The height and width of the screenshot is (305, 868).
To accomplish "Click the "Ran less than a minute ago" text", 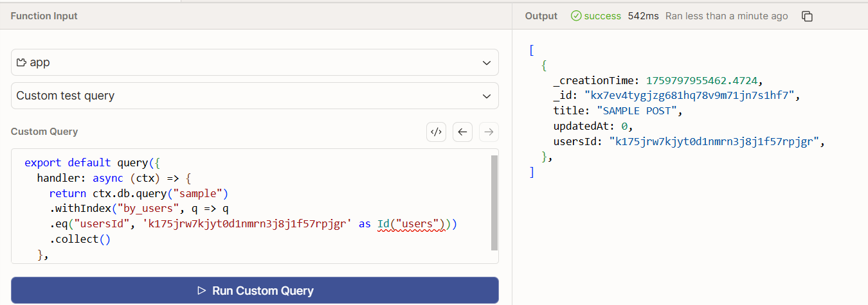I will pyautogui.click(x=727, y=16).
